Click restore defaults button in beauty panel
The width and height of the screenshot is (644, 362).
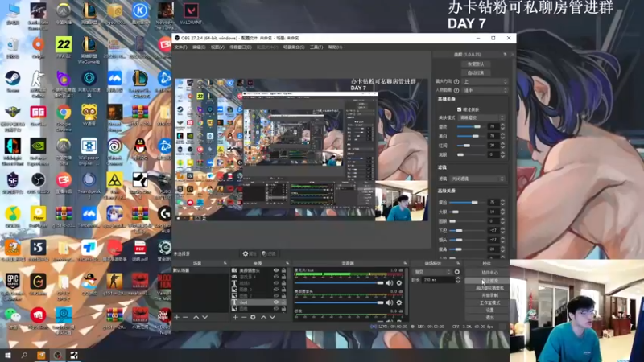[476, 64]
